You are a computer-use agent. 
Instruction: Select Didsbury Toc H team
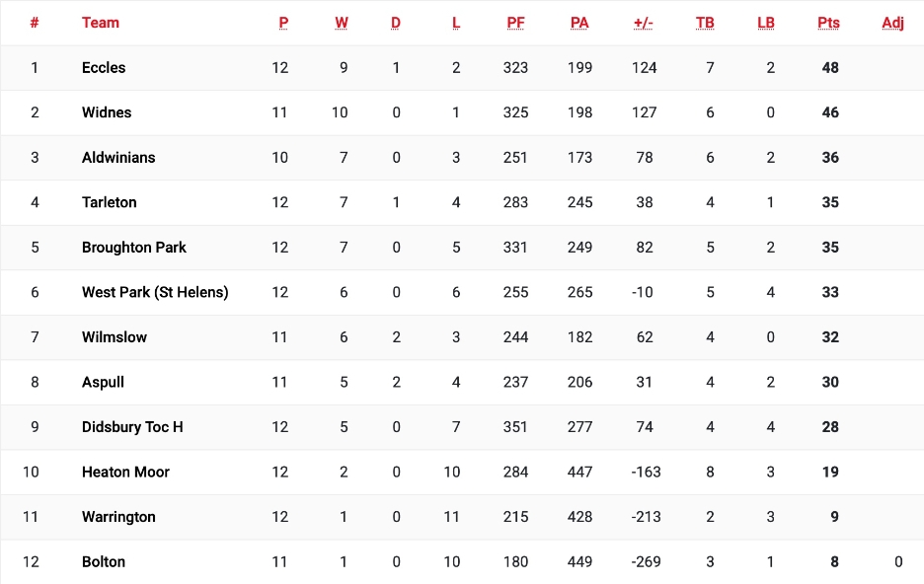click(132, 427)
